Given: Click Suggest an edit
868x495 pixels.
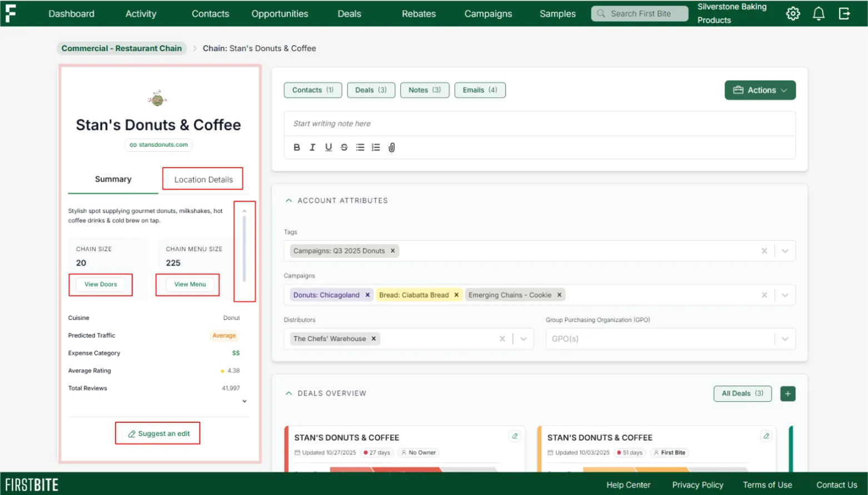Looking at the screenshot, I should (158, 433).
